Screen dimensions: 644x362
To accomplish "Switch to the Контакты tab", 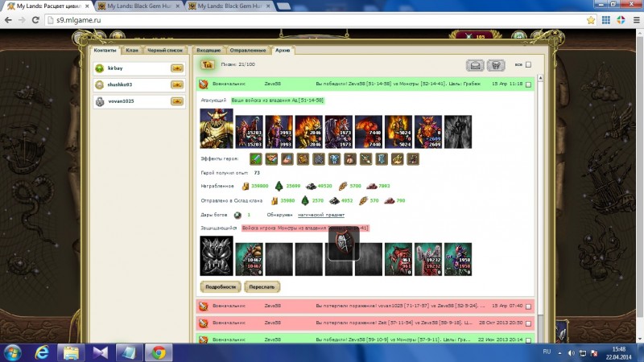I will click(105, 50).
